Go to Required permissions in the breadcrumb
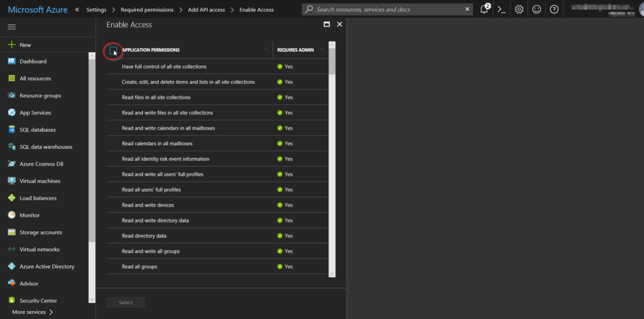The height and width of the screenshot is (319, 644). click(x=147, y=10)
